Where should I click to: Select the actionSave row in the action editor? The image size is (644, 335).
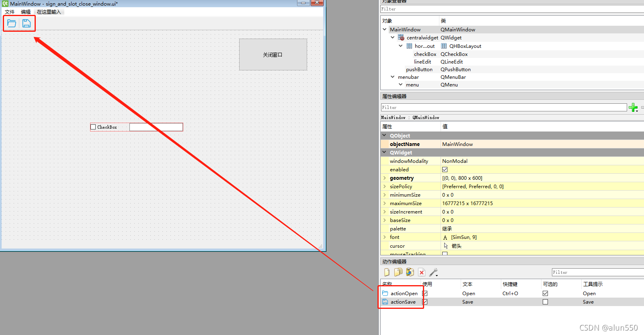[512, 302]
